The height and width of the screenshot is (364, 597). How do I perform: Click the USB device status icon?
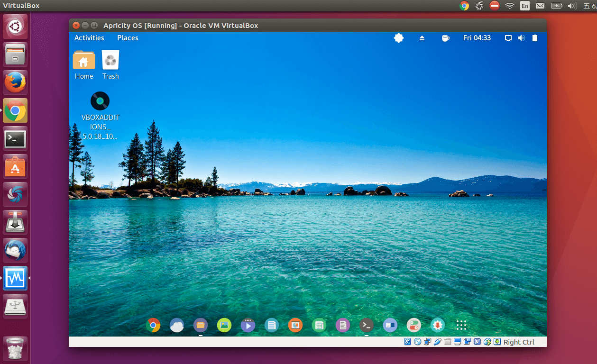click(x=438, y=342)
